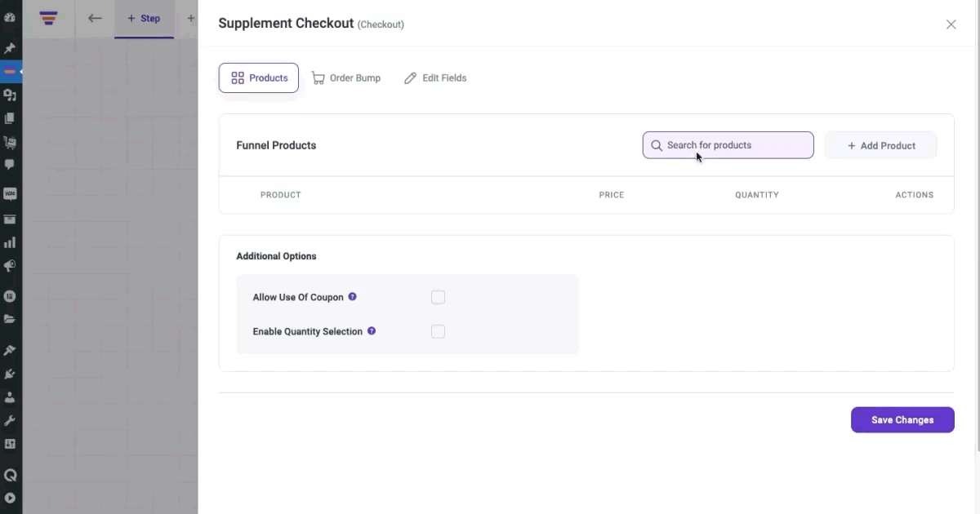Click the Supplement Checkout title

point(286,24)
